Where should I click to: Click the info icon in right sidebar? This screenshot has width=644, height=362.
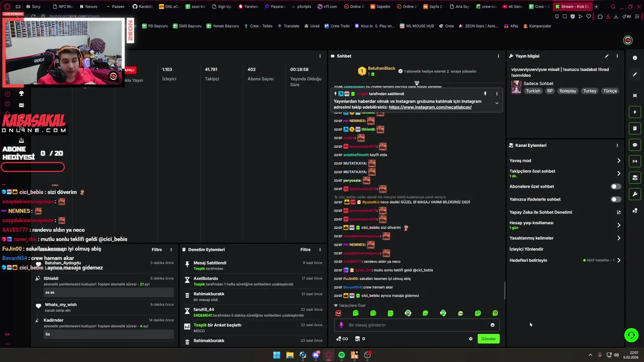tap(635, 58)
